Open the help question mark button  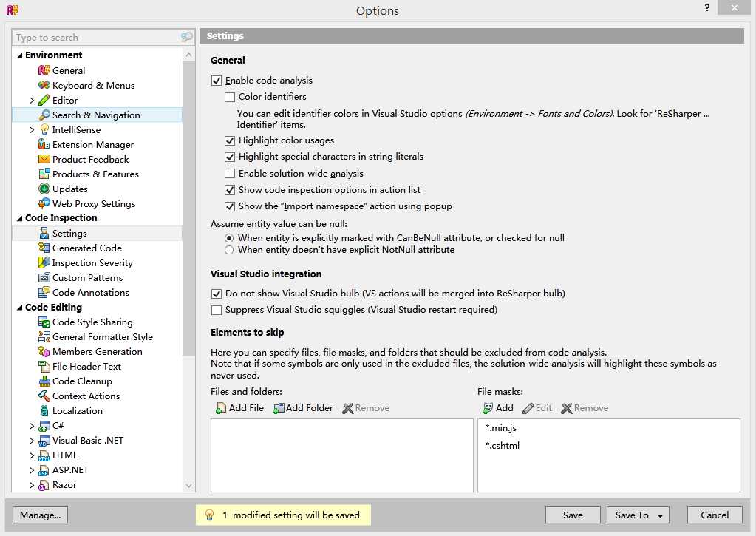706,7
